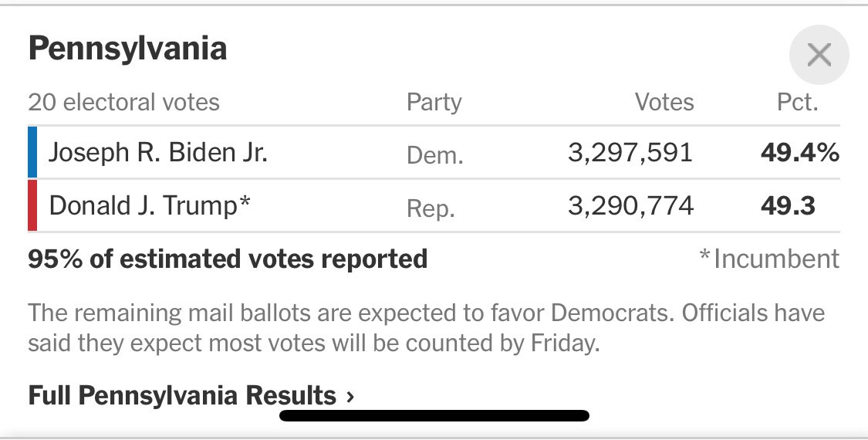Select the Donald J. Trump row
The height and width of the screenshot is (440, 868).
[434, 205]
